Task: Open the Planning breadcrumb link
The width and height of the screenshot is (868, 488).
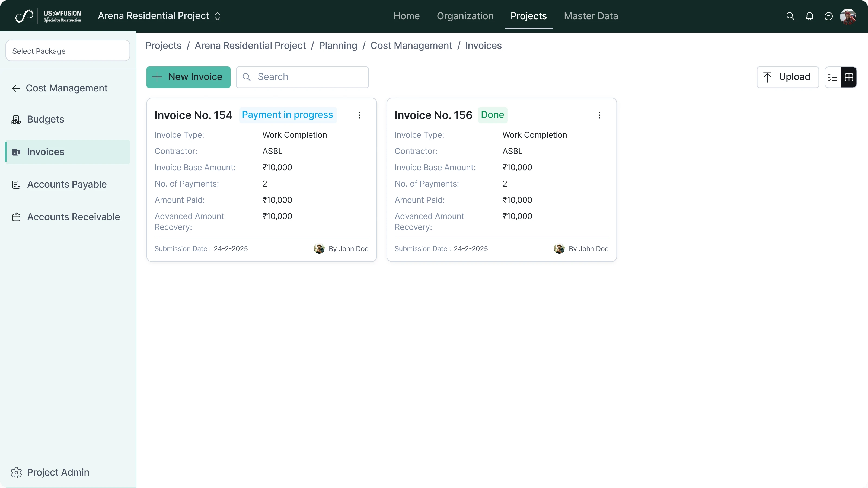Action: pyautogui.click(x=338, y=46)
